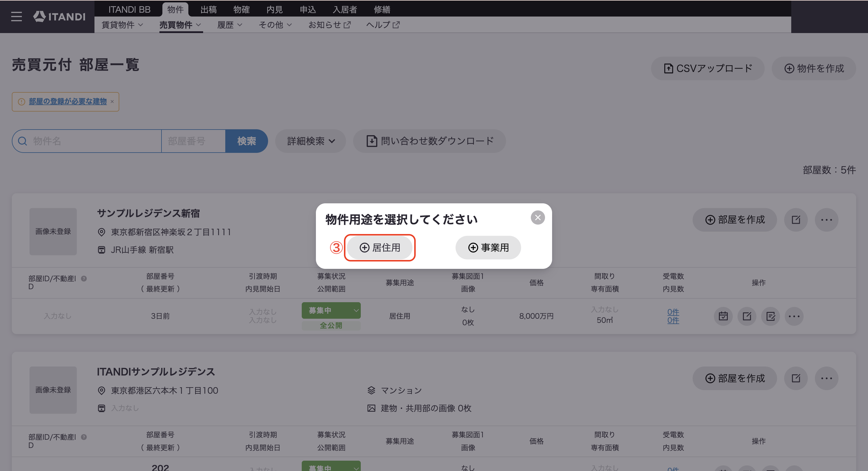The image size is (868, 471).
Task: Open the 募集中 status dropdown of the 8,000万円 room
Action: (331, 310)
